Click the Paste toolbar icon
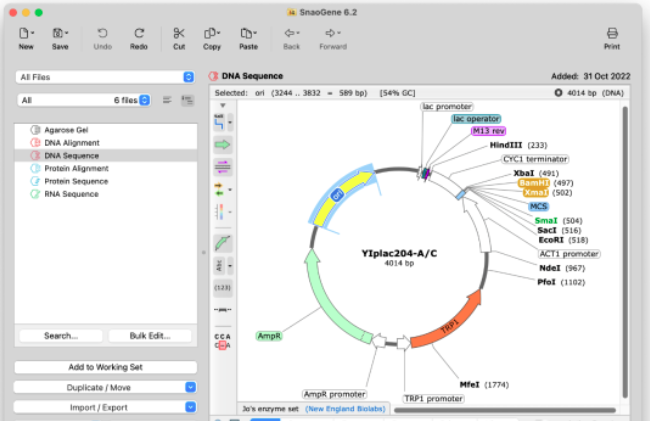The height and width of the screenshot is (421, 650). [x=247, y=33]
